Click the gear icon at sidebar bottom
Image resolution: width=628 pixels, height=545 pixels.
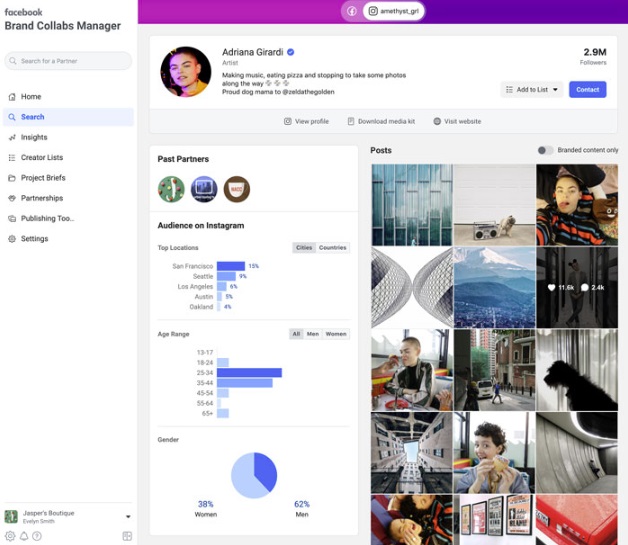click(x=10, y=536)
